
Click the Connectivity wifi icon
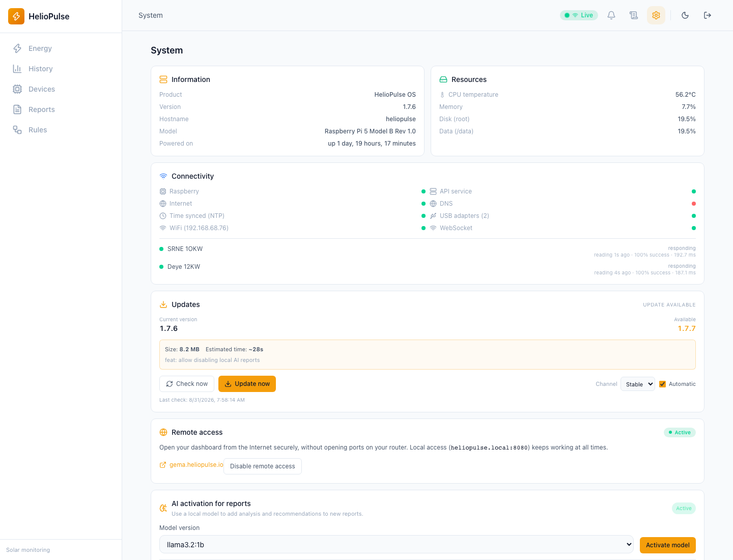163,176
